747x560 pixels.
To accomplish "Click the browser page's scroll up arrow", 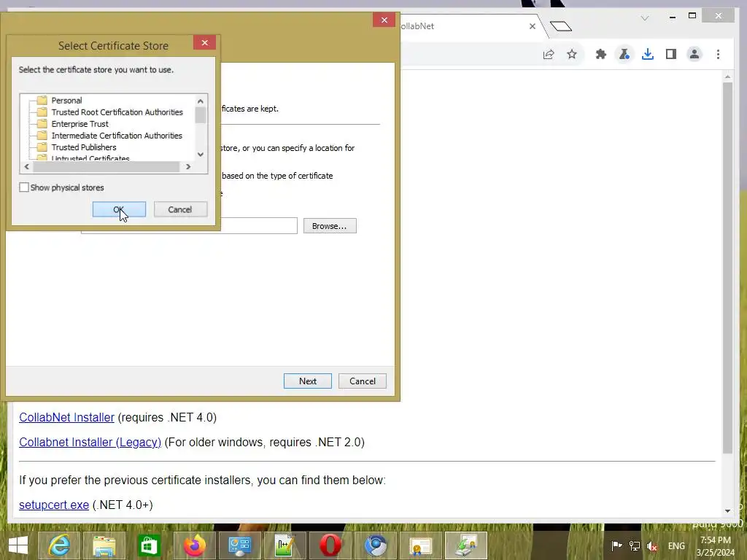I will 727,77.
